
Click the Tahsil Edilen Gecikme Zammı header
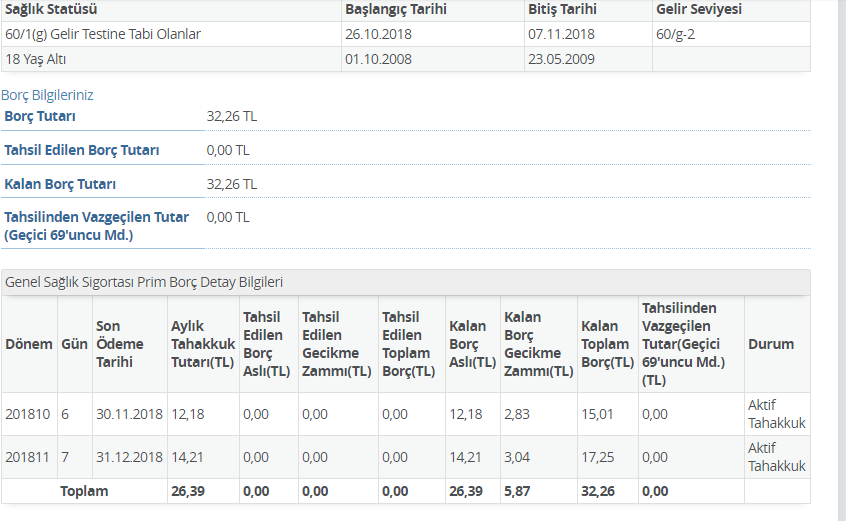[x=337, y=344]
